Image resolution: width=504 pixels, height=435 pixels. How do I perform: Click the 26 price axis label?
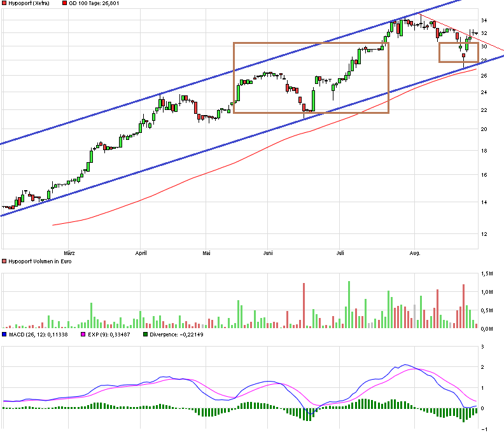click(484, 76)
